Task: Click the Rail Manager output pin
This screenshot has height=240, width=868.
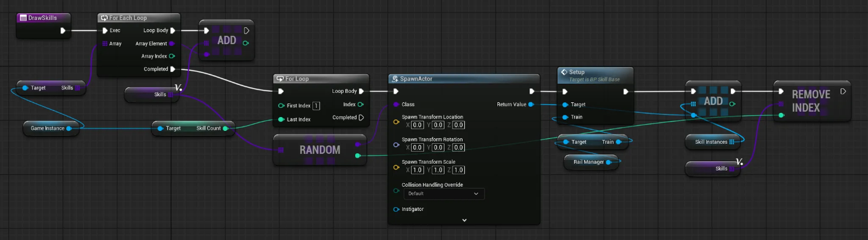Action: 609,162
